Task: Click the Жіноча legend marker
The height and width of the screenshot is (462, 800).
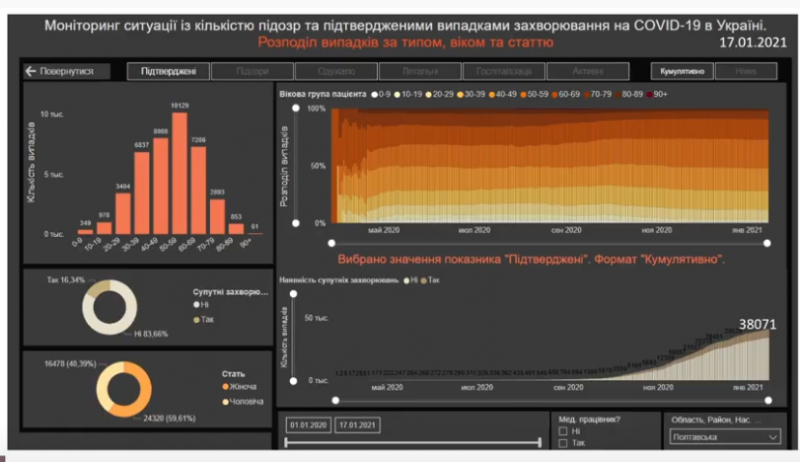Action: click(225, 387)
